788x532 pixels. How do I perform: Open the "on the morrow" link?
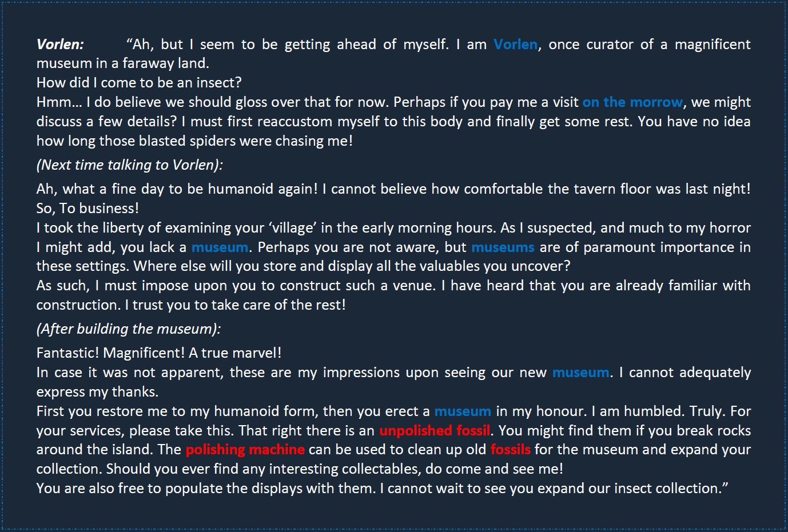click(x=632, y=102)
